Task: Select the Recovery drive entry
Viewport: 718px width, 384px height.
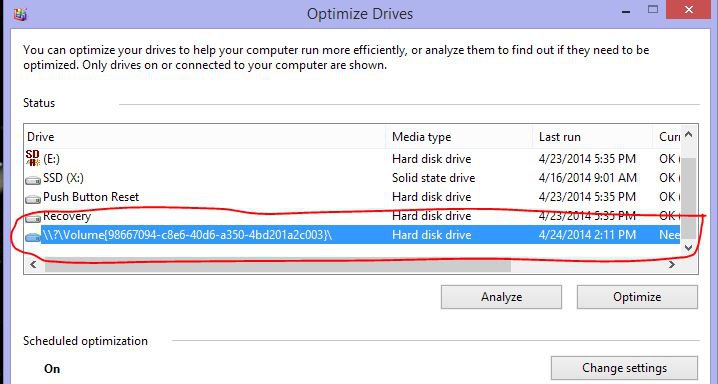Action: coord(352,216)
